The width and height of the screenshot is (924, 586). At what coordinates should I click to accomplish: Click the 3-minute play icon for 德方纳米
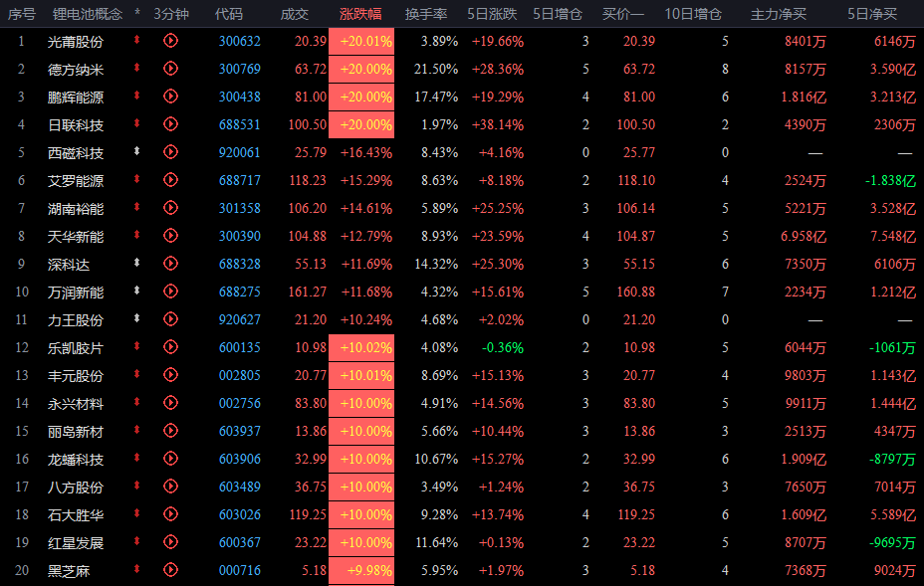169,69
